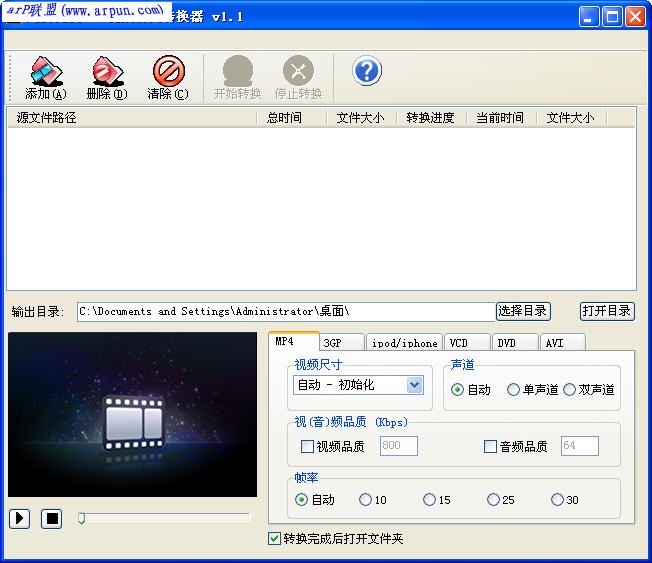
Task: Click the total time (总时间) column header
Action: pos(291,118)
